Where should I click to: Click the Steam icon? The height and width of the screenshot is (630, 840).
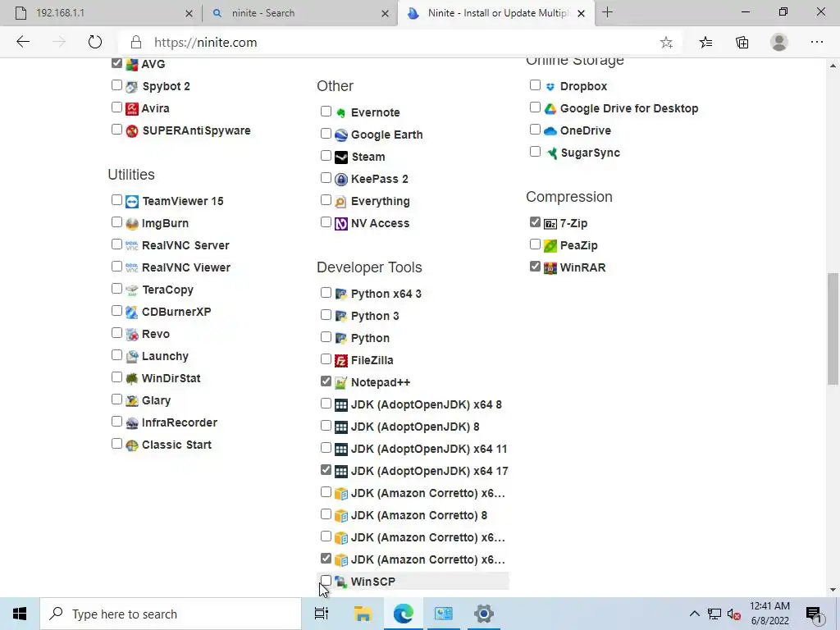click(x=341, y=157)
